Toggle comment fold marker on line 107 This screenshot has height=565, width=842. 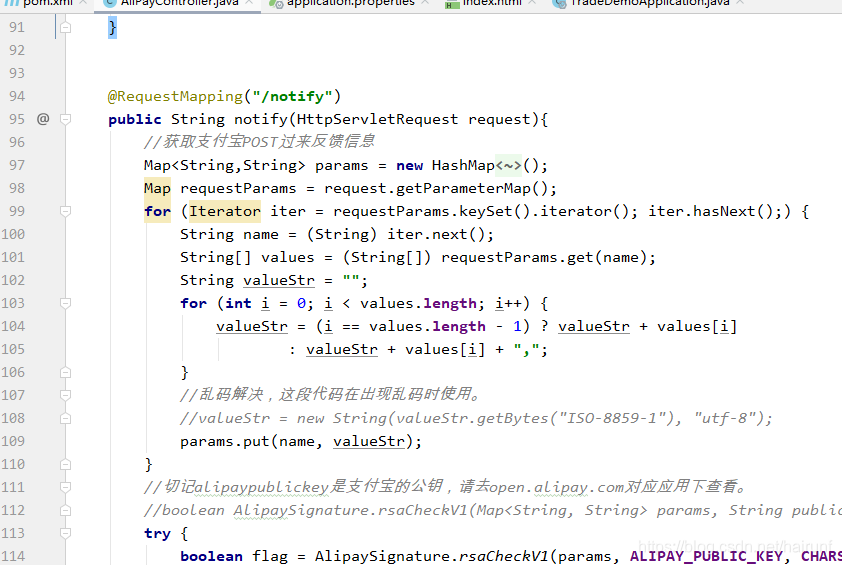click(x=66, y=395)
